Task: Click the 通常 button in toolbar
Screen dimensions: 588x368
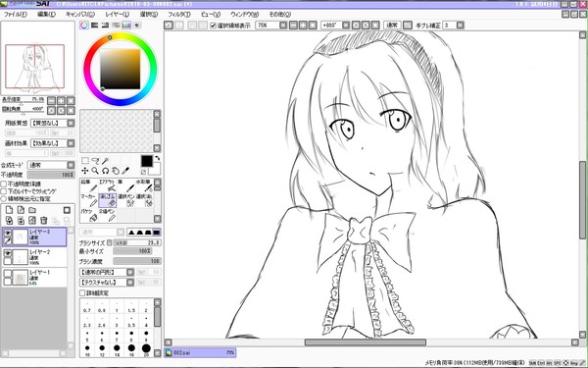Action: pyautogui.click(x=392, y=26)
